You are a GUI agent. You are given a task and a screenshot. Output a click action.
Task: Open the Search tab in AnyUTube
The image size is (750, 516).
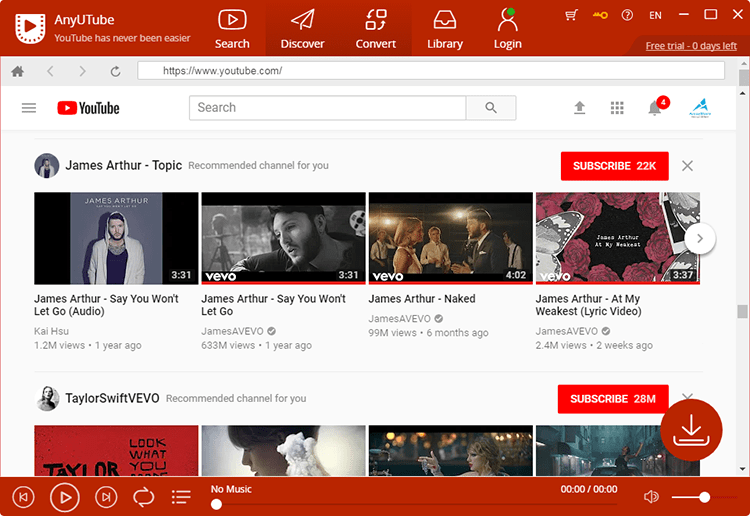tap(232, 29)
